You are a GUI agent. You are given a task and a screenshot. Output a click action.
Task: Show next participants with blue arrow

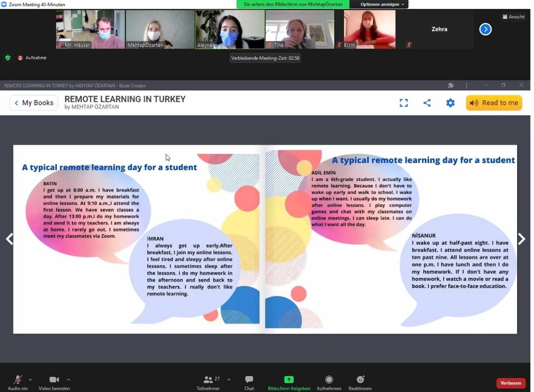pos(485,29)
